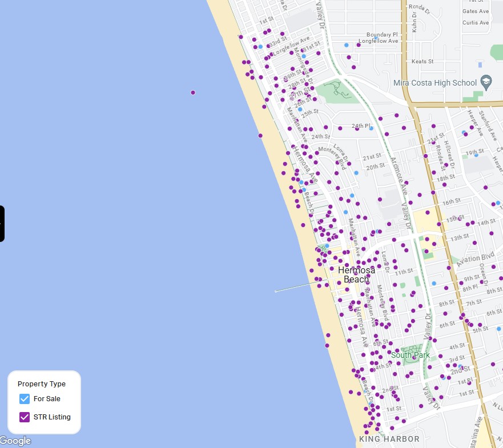Select the blue marker next to 24th Pl
Viewport: 503px width, 448px height.
pyautogui.click(x=371, y=128)
